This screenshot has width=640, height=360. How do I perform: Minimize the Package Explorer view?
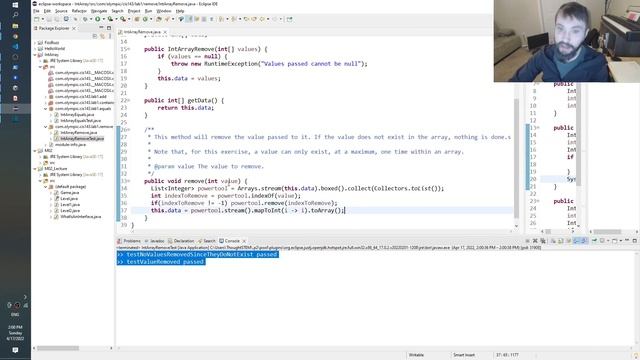pos(101,28)
